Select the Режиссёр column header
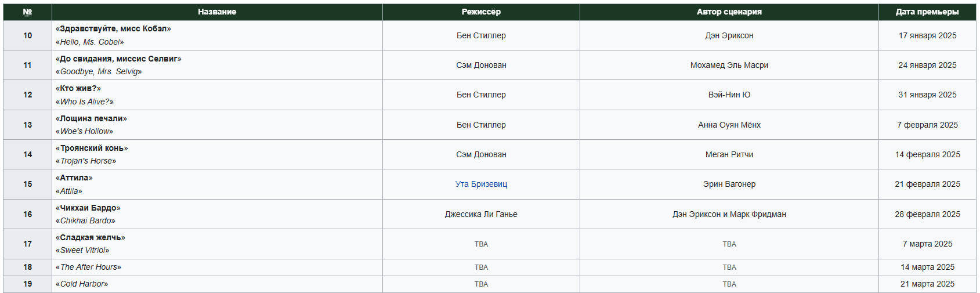The image size is (980, 293). [x=481, y=12]
